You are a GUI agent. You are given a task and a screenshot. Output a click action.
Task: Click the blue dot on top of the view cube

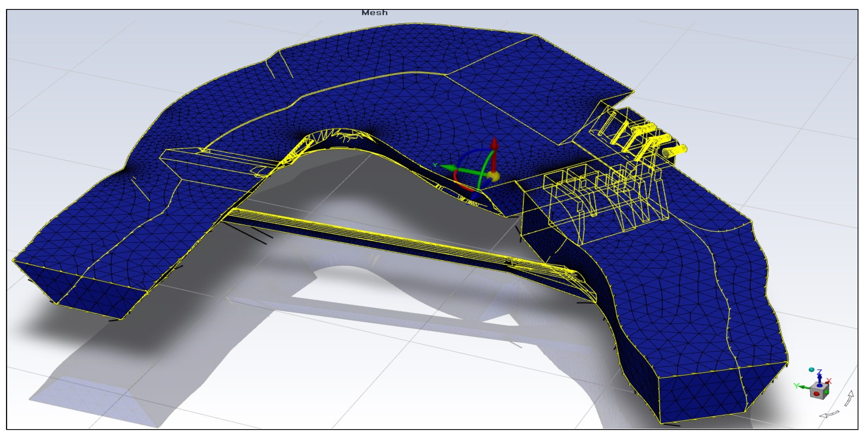click(820, 385)
